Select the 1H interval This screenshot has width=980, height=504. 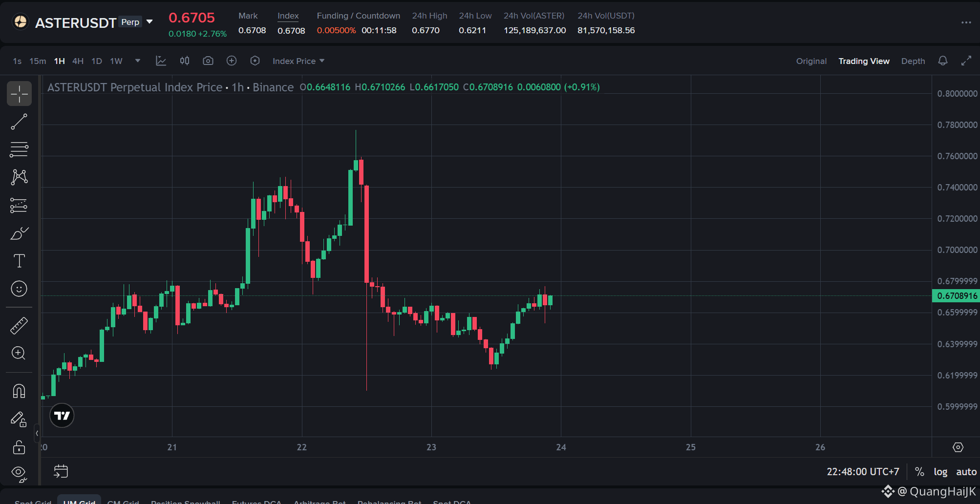coord(60,61)
